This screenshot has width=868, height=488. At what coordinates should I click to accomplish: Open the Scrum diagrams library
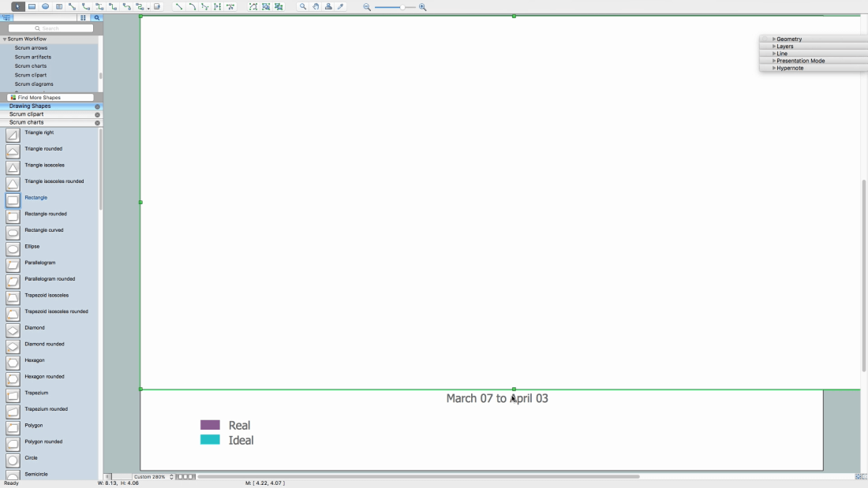pos(34,84)
